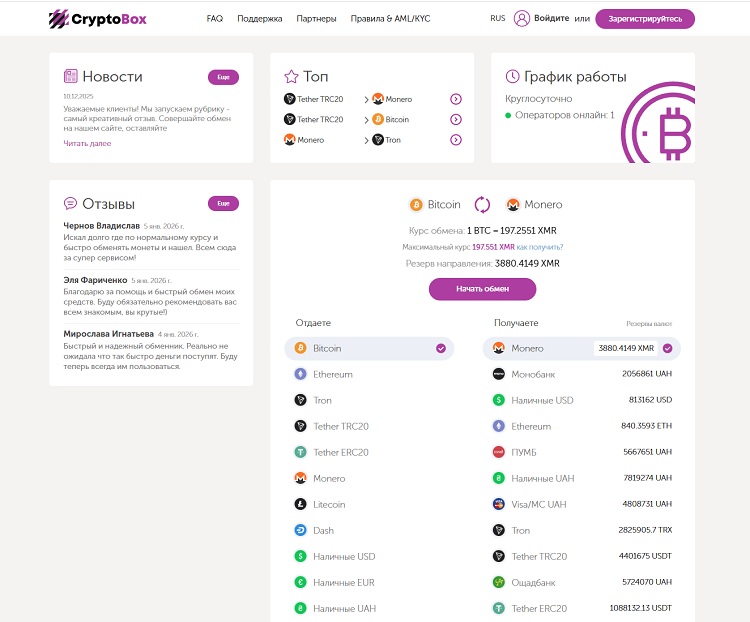Click Наличные UAH icon in Получаете
Screen dimensions: 750x622
(499, 478)
